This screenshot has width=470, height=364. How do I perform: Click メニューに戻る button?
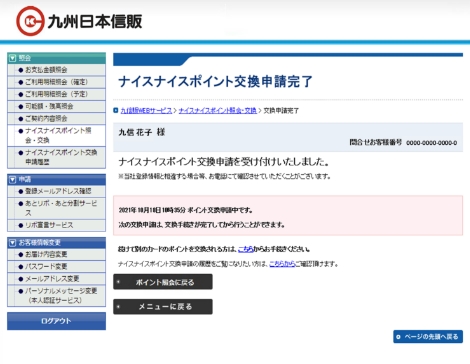[x=163, y=307]
